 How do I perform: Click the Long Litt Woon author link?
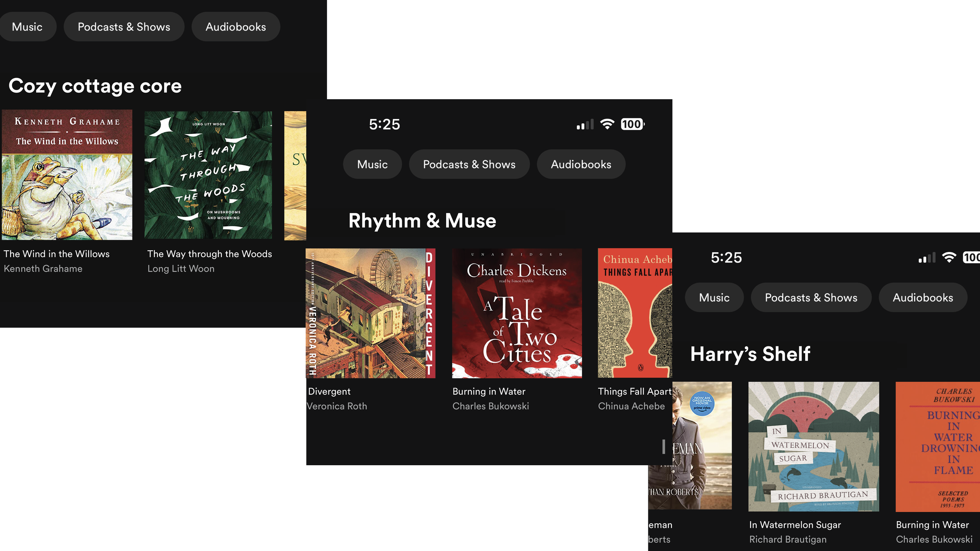coord(181,268)
